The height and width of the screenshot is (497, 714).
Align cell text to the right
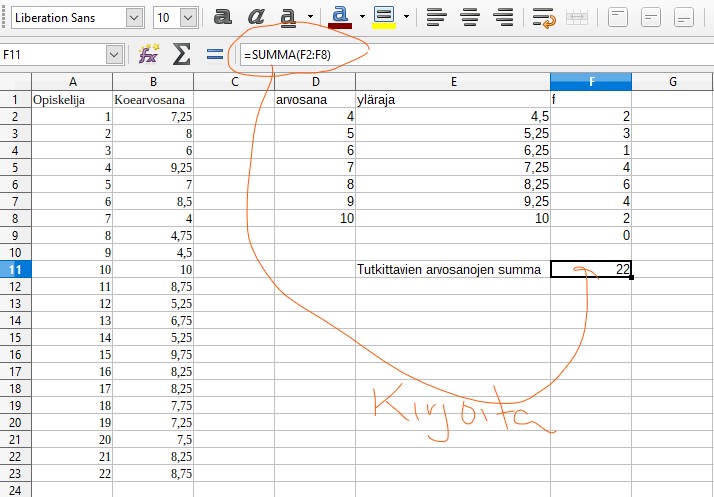point(505,17)
